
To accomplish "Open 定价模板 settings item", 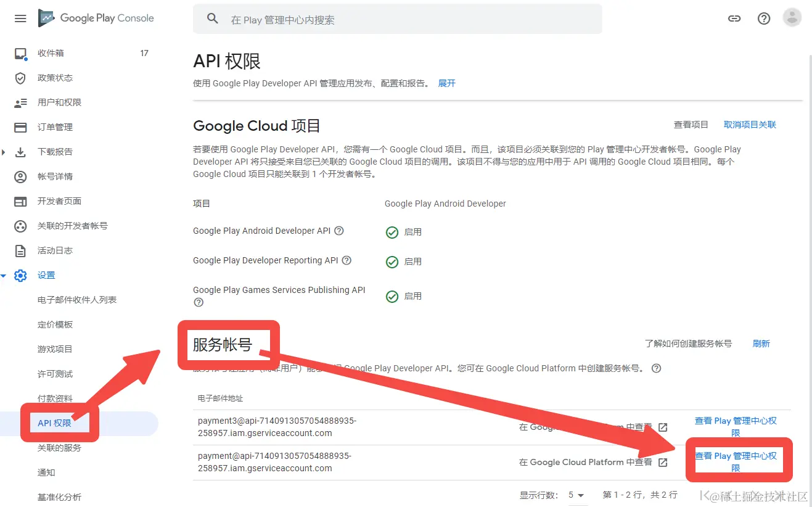I will coord(55,324).
